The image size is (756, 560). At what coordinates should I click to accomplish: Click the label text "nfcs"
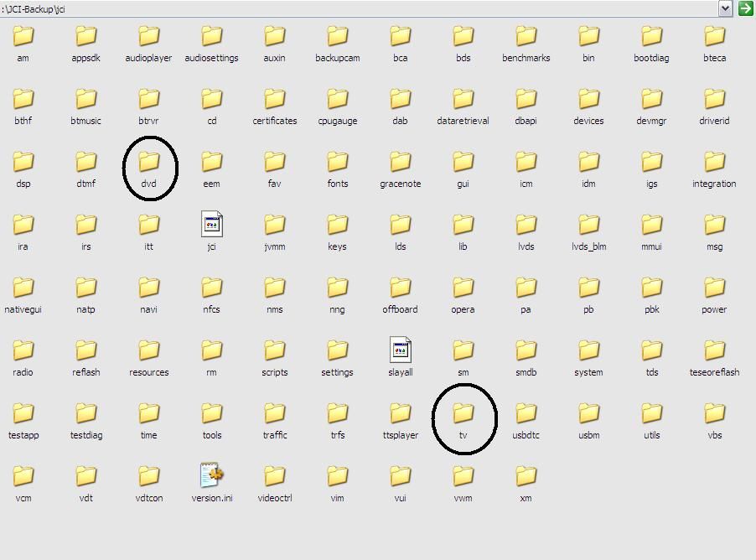tap(212, 309)
